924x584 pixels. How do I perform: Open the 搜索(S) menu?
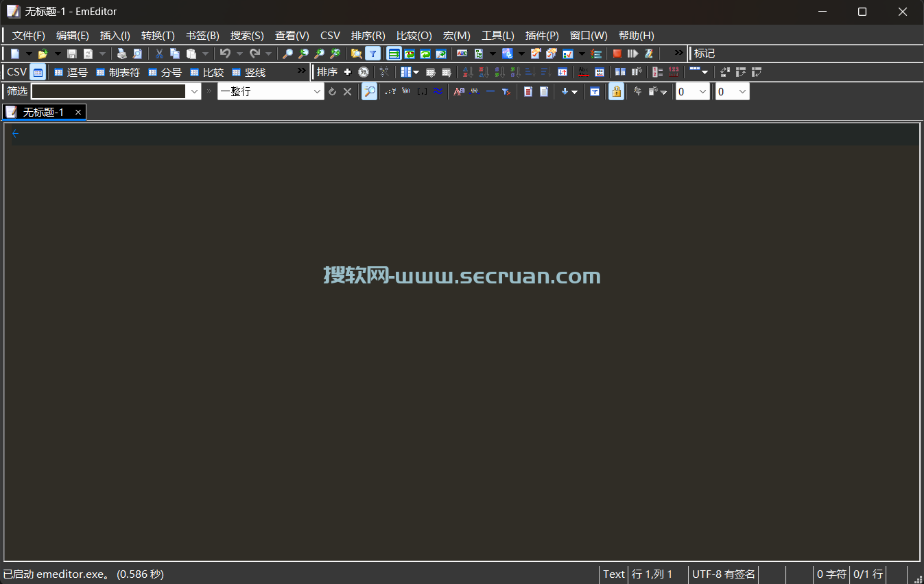(x=247, y=36)
